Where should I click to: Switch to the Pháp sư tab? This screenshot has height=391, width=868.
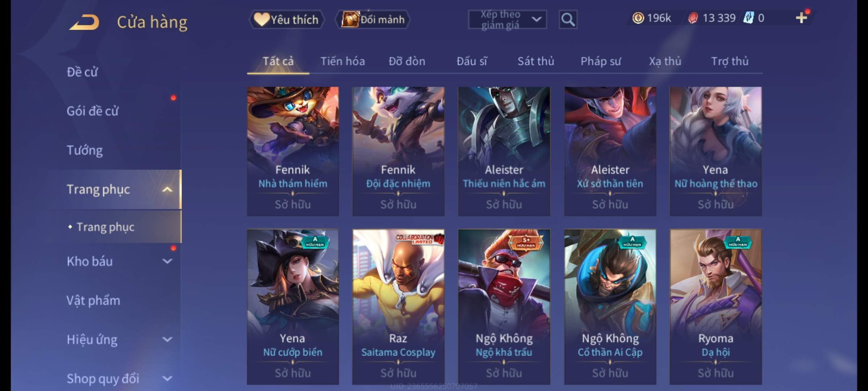click(601, 61)
